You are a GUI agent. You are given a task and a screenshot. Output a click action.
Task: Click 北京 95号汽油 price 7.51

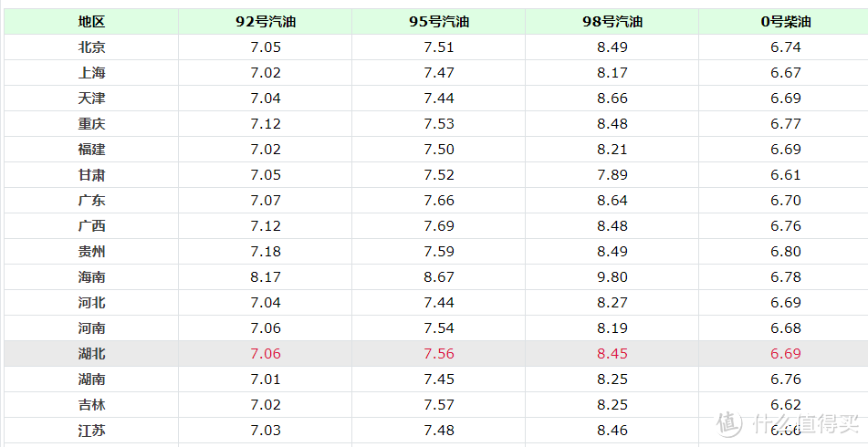pyautogui.click(x=439, y=47)
